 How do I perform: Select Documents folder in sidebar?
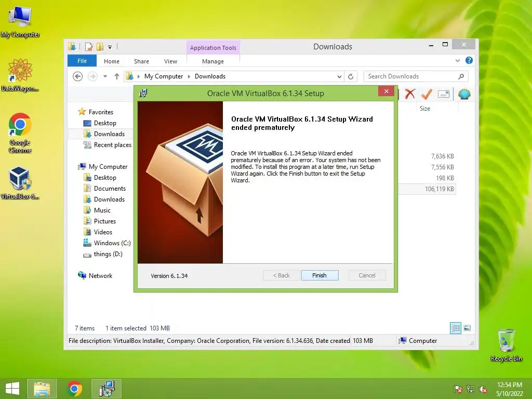[110, 188]
